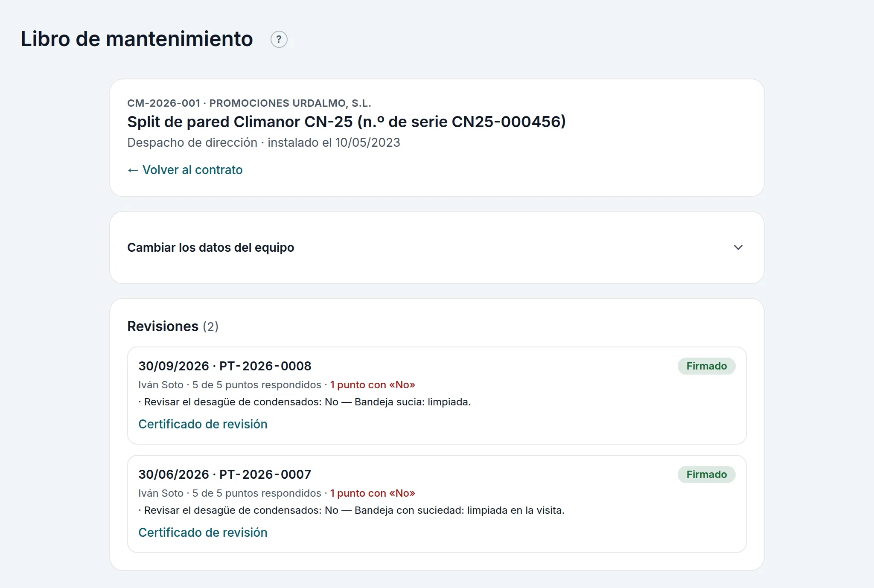
Task: Click the Libro de mantenimiento page title
Action: point(137,39)
